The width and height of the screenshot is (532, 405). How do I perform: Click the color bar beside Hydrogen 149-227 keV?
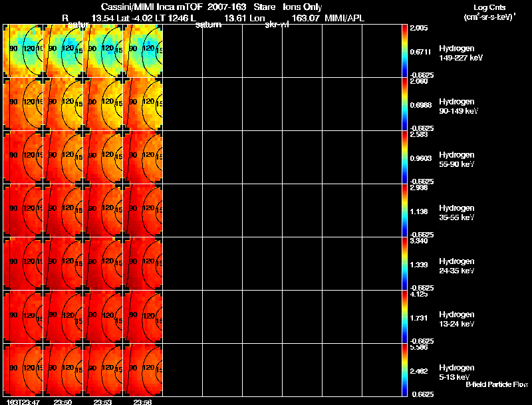[404, 51]
